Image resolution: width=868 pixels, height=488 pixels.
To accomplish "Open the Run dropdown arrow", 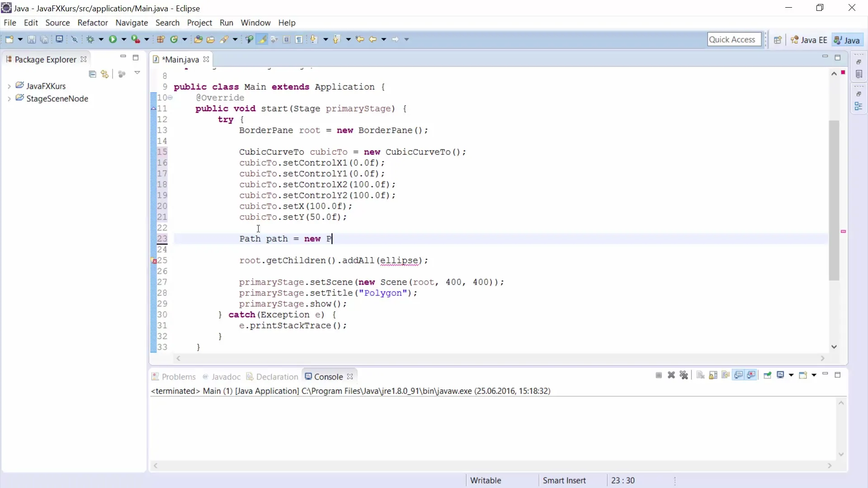I will click(x=123, y=39).
